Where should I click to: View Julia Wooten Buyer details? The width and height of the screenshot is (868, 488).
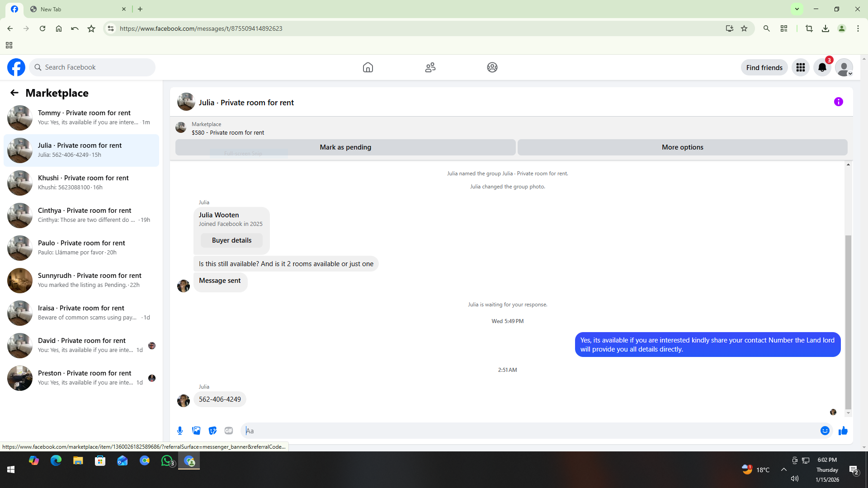[231, 240]
